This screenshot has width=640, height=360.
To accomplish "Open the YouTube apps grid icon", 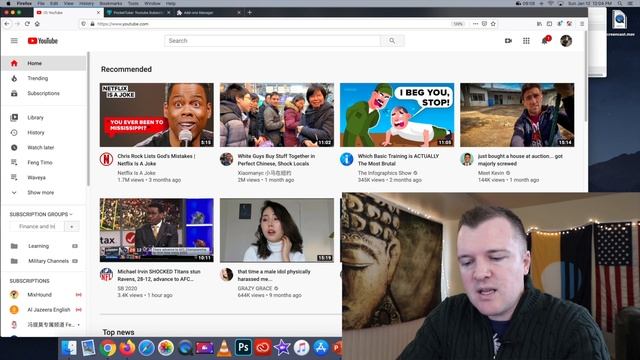I will (x=526, y=41).
